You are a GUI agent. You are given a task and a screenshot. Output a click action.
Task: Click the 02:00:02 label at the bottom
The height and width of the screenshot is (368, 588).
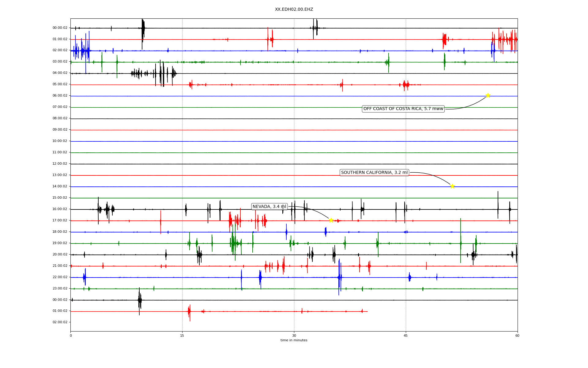tap(60, 322)
